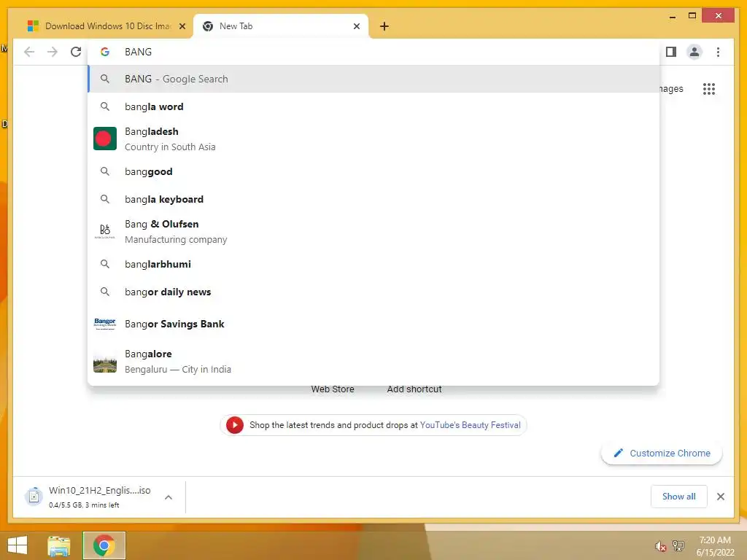Open the side panel icon
The image size is (747, 560).
(671, 52)
